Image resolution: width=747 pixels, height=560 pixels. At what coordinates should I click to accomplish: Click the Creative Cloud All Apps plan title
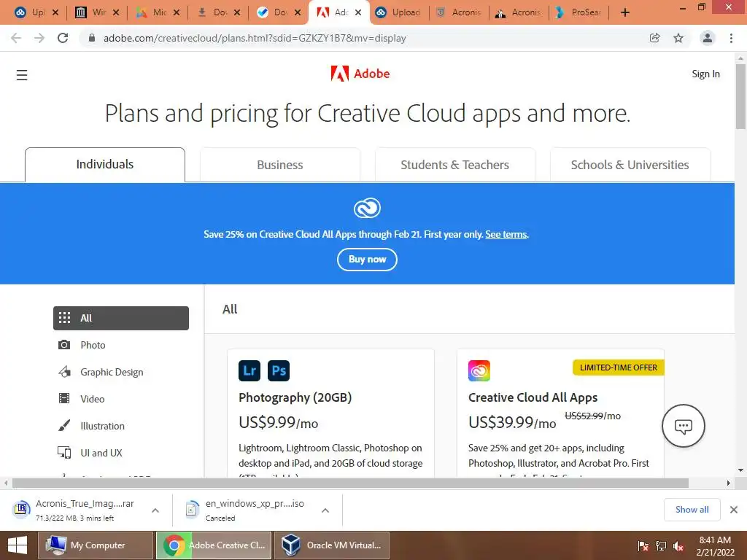[533, 397]
